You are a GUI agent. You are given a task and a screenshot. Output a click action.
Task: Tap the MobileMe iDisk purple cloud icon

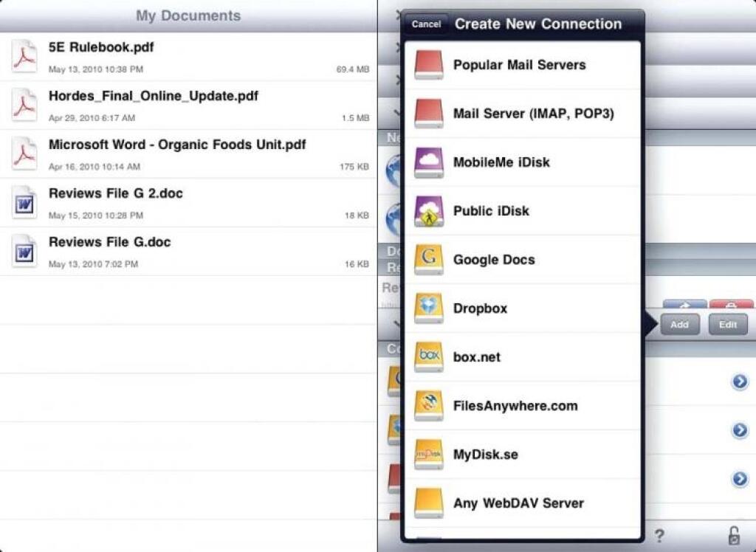coord(429,162)
